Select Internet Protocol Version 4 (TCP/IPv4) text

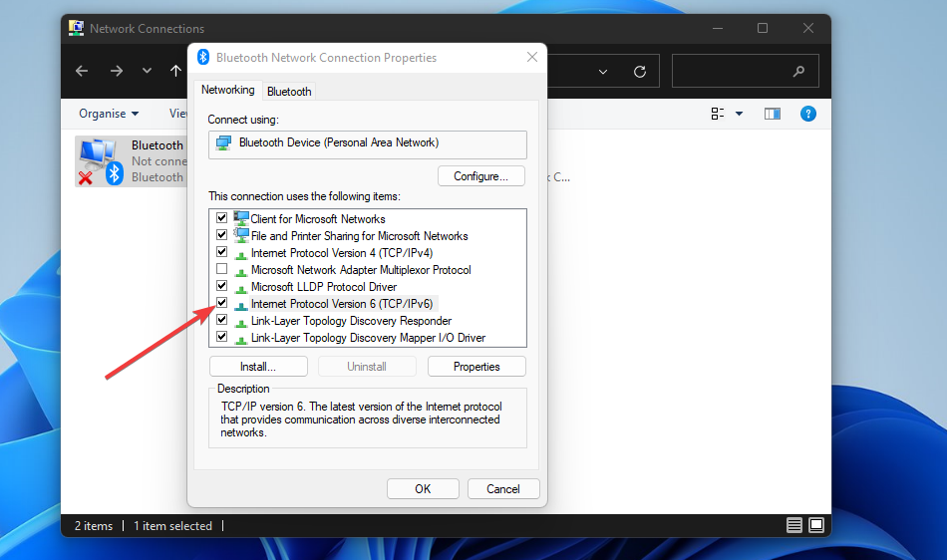[x=342, y=253]
